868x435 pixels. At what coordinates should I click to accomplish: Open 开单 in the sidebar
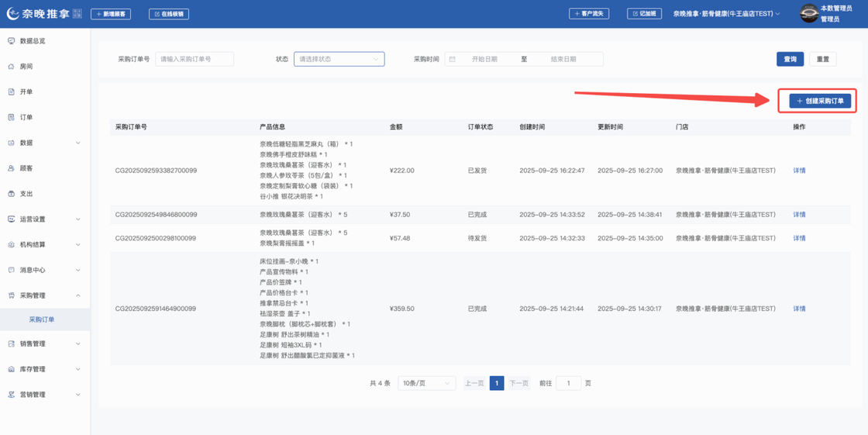[x=45, y=92]
